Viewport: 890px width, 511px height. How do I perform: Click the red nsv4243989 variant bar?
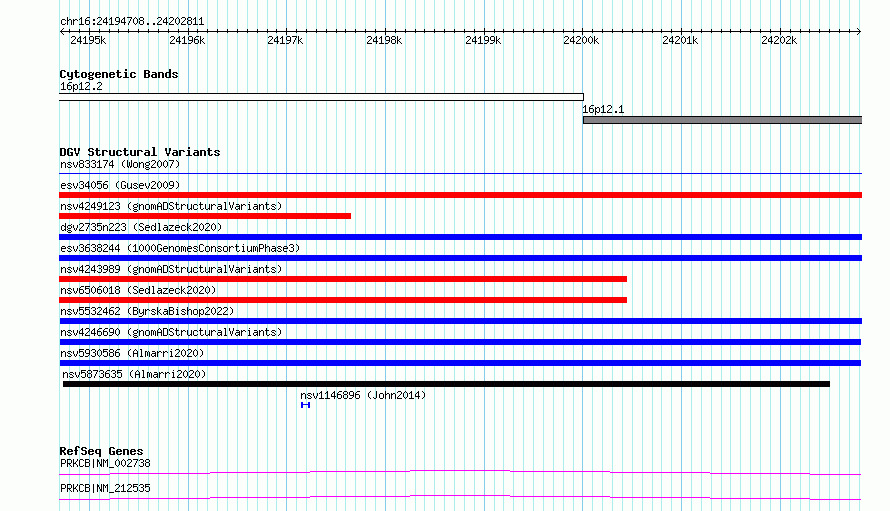343,279
